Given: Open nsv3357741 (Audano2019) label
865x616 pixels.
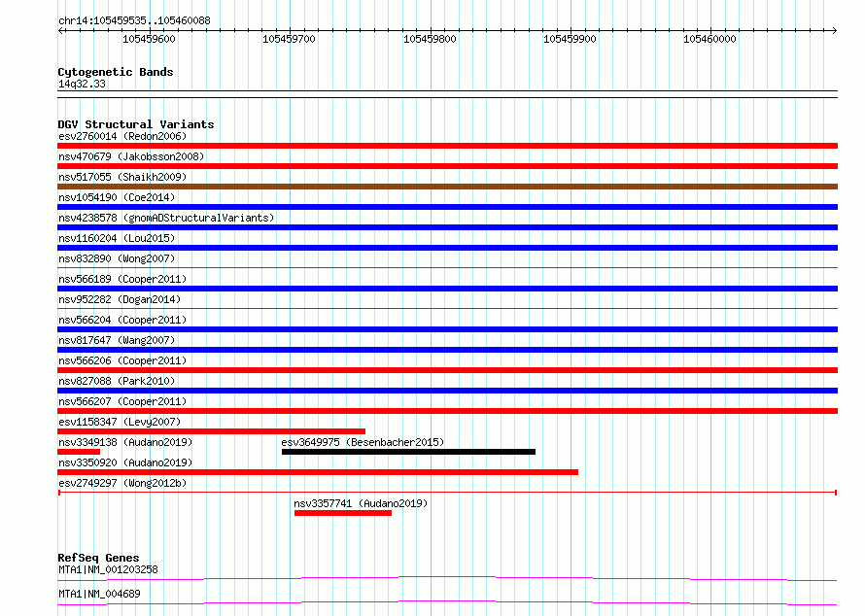Looking at the screenshot, I should [x=361, y=503].
